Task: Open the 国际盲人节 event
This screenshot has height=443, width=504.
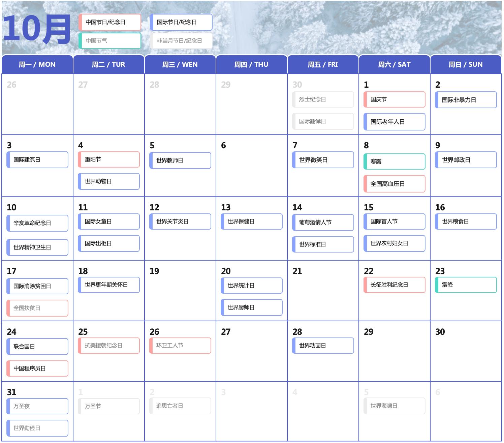Action: [x=395, y=221]
